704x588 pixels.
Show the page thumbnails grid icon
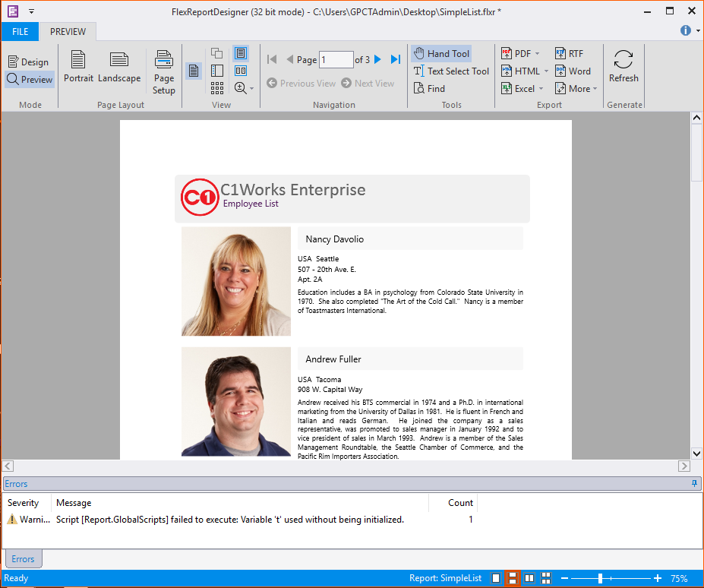[217, 88]
